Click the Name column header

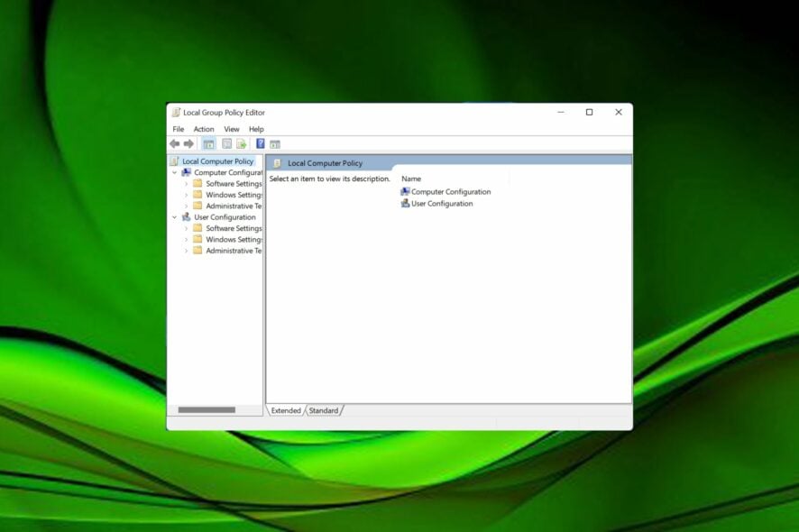point(411,179)
